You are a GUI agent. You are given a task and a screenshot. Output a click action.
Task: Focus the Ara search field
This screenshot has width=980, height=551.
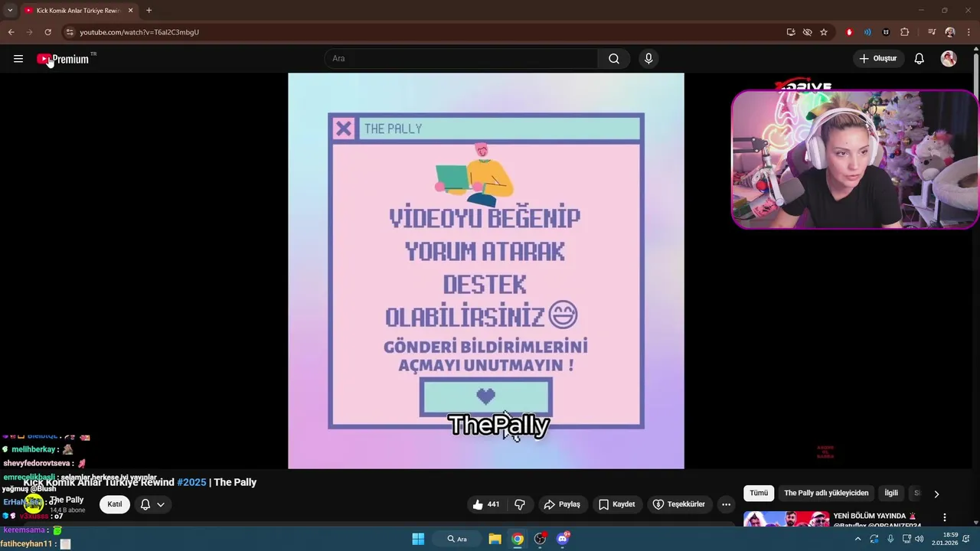pyautogui.click(x=462, y=59)
